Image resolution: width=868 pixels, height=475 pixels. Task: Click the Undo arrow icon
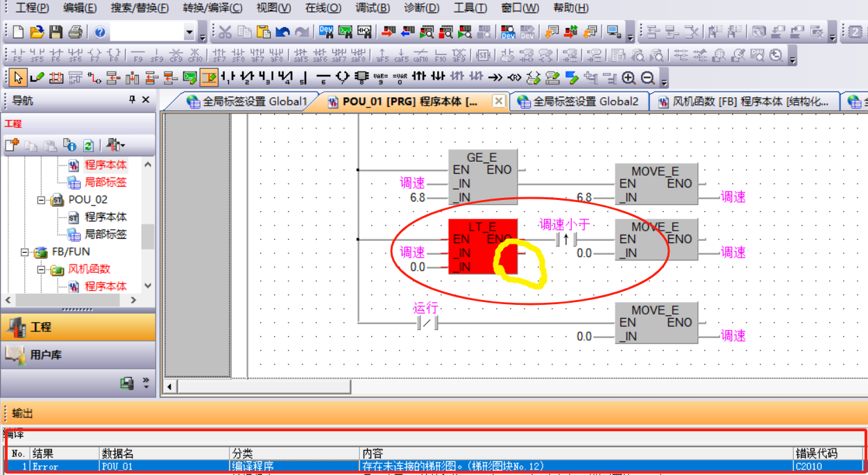(282, 32)
